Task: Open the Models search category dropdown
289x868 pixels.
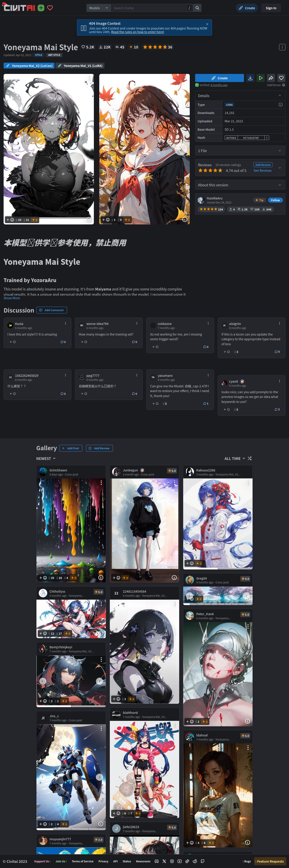Action: (98, 8)
